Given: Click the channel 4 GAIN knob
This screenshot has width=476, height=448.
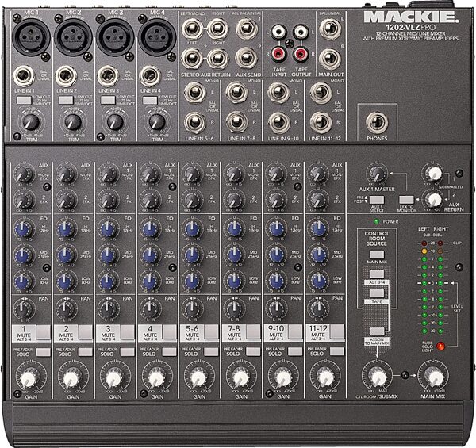Looking at the screenshot, I should point(156,378).
